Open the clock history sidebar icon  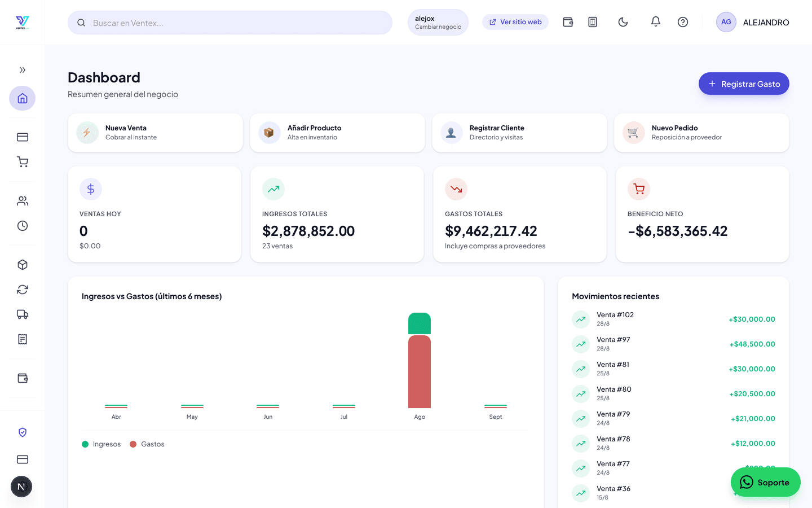coord(23,226)
